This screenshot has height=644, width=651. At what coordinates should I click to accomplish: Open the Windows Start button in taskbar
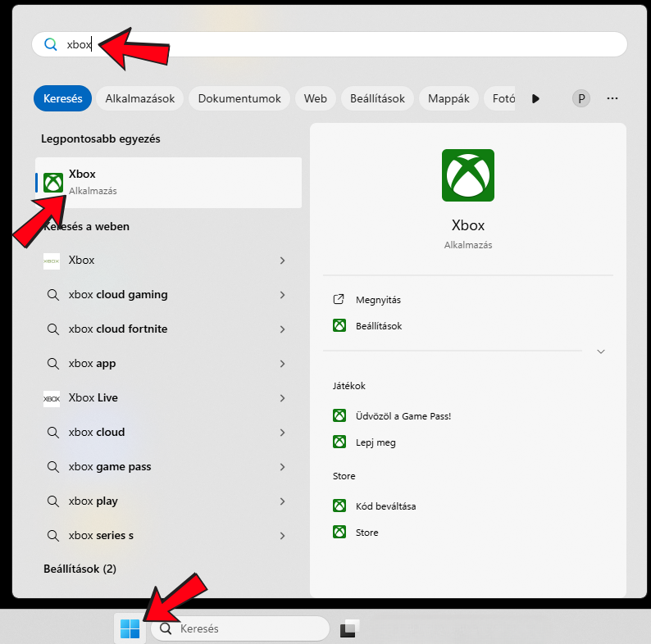pyautogui.click(x=130, y=628)
